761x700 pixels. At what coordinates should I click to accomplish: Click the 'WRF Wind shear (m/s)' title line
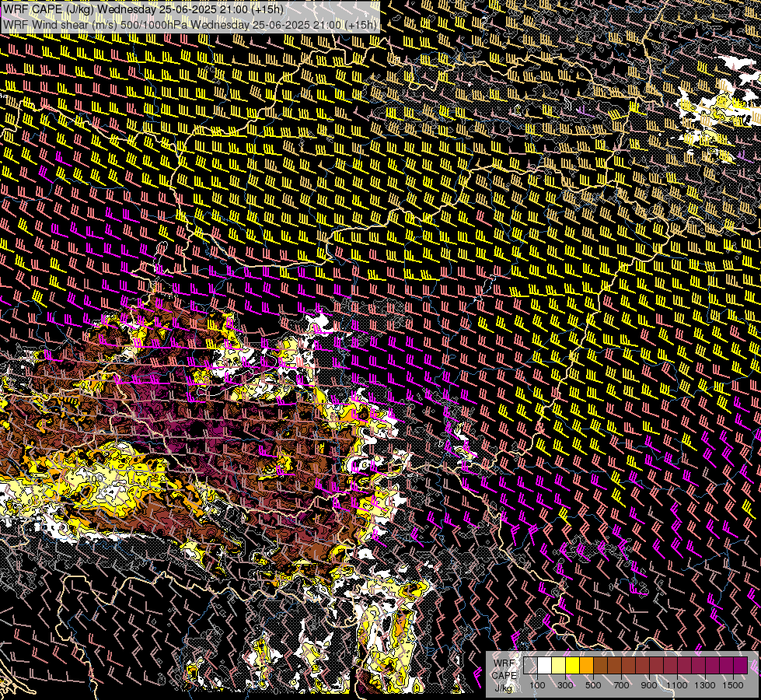(190, 25)
